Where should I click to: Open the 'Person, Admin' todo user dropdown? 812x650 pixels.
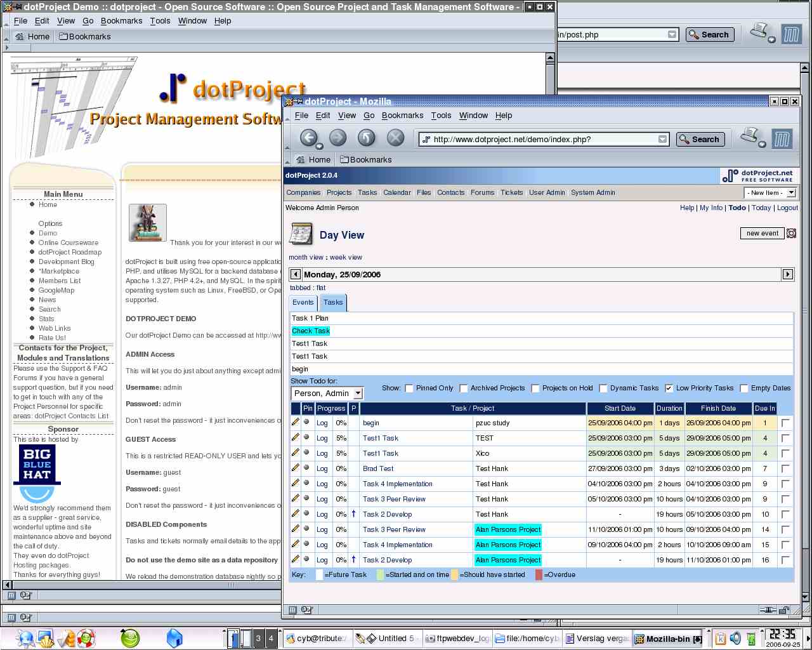pyautogui.click(x=327, y=394)
